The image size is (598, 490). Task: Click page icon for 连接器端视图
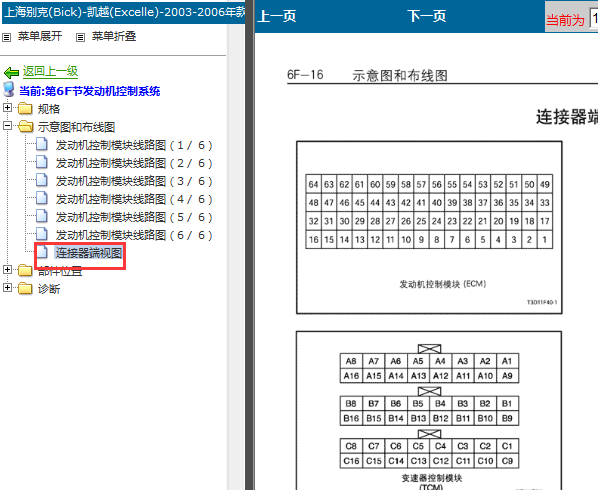42,252
